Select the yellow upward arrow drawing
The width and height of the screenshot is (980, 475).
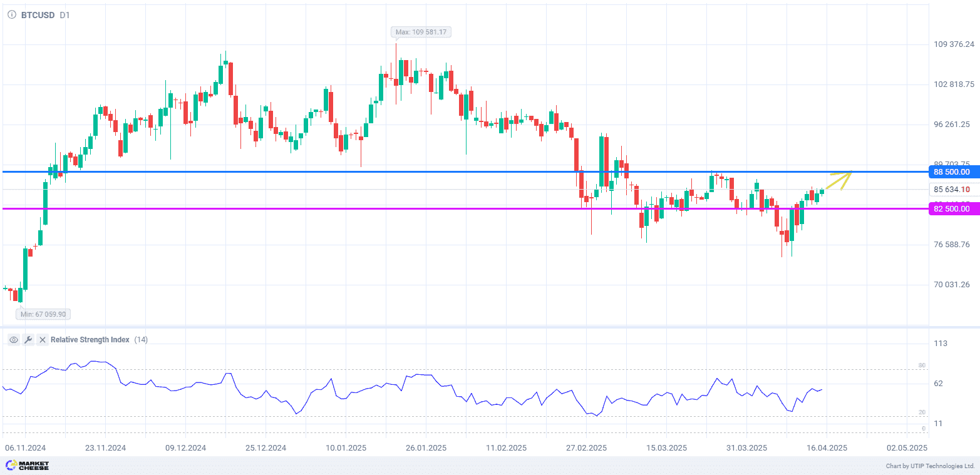tap(838, 180)
